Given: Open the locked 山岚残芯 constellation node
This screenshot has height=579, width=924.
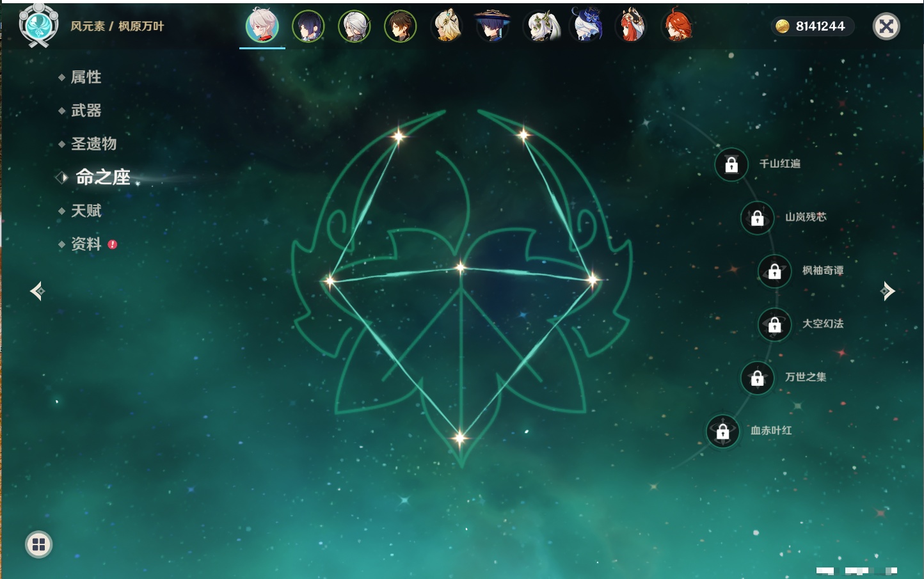Looking at the screenshot, I should point(758,218).
